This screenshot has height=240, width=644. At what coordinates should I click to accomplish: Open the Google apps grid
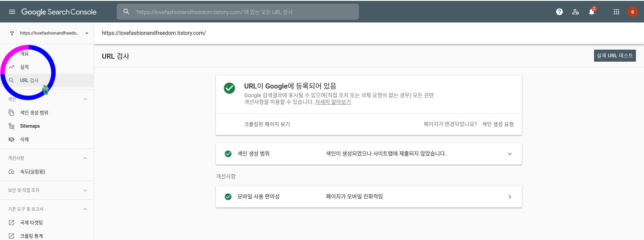616,12
